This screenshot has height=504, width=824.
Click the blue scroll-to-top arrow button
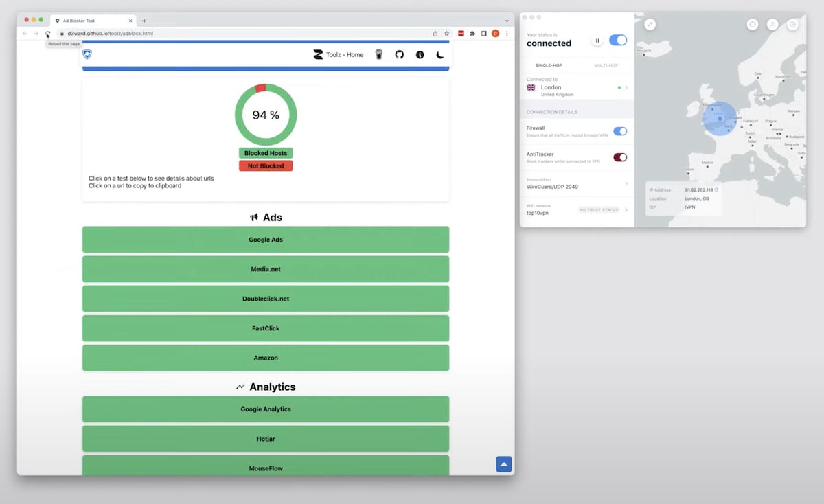point(504,464)
